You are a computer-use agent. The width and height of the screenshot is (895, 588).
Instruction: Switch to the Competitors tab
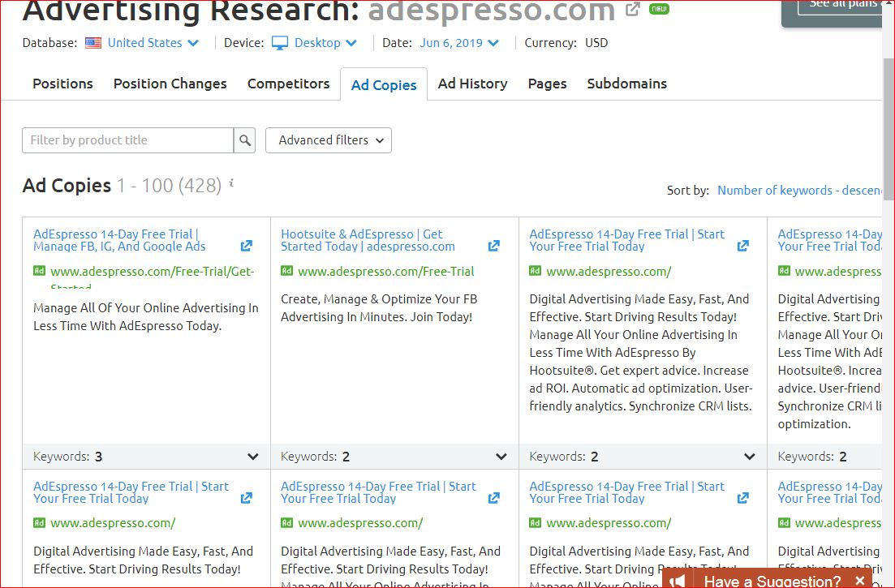(x=288, y=84)
